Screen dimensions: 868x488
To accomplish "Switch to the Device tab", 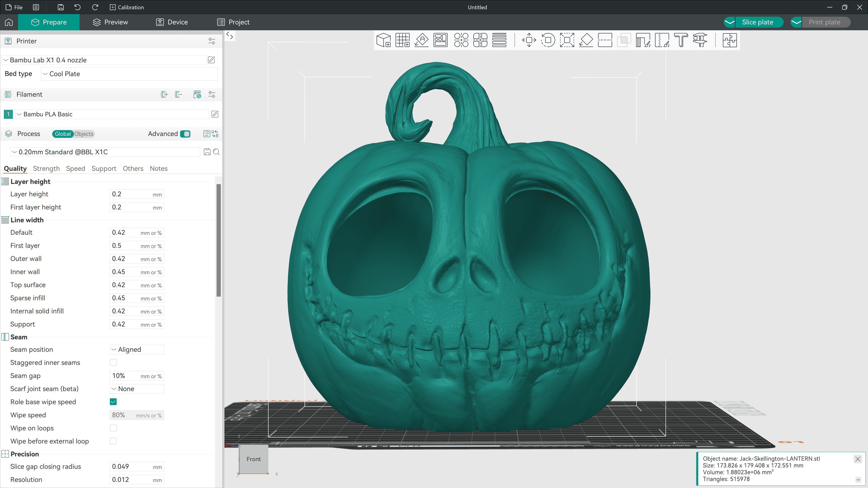I will (172, 22).
